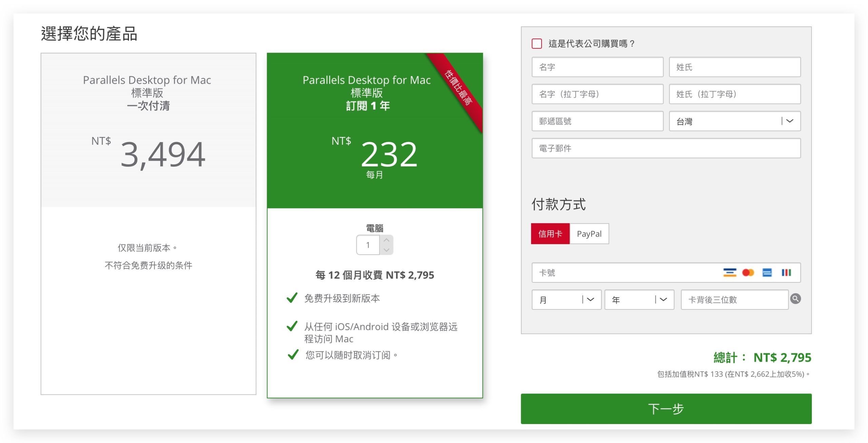Click the JCB card logo icon
868x443 pixels.
[786, 273]
